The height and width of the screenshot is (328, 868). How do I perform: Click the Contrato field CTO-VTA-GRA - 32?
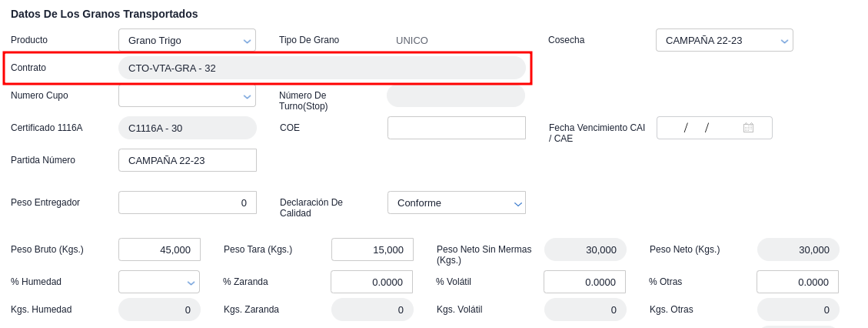321,68
